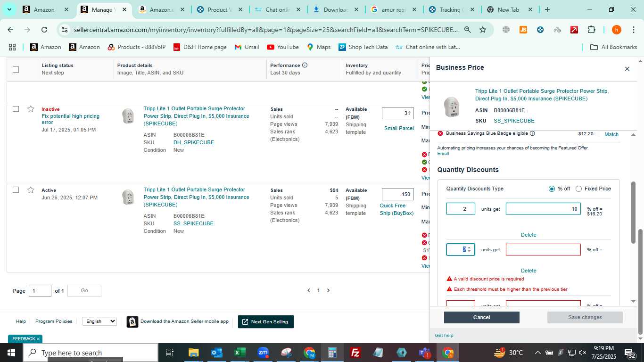Open Get help link
This screenshot has width=644, height=362.
444,336
